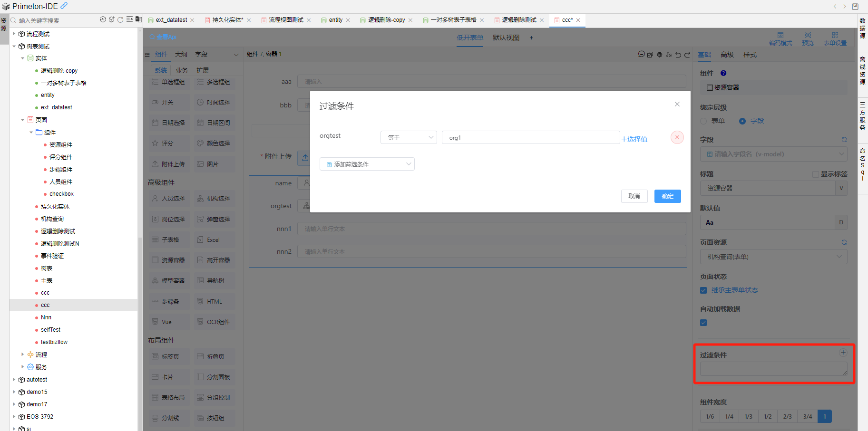Open the Js script editor icon
The image size is (868, 431).
[669, 55]
